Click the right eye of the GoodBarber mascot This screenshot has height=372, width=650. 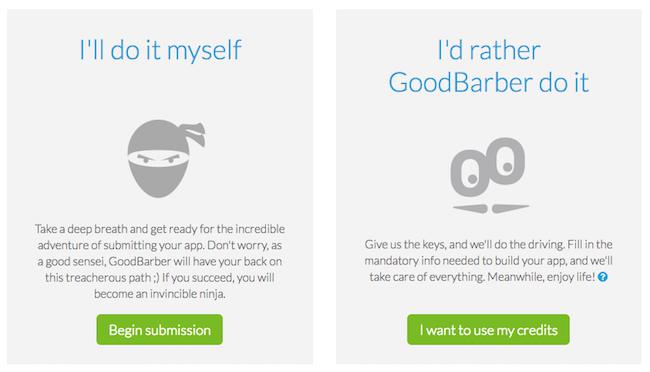click(x=505, y=161)
